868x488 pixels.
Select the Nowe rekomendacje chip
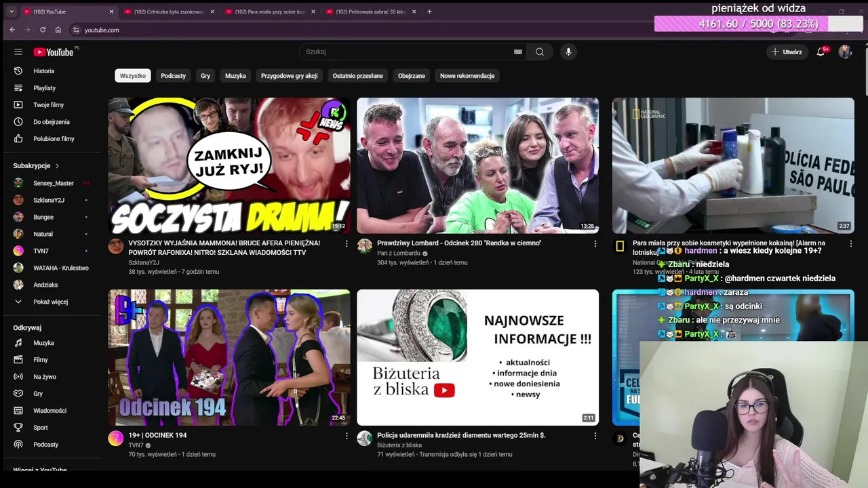[467, 76]
